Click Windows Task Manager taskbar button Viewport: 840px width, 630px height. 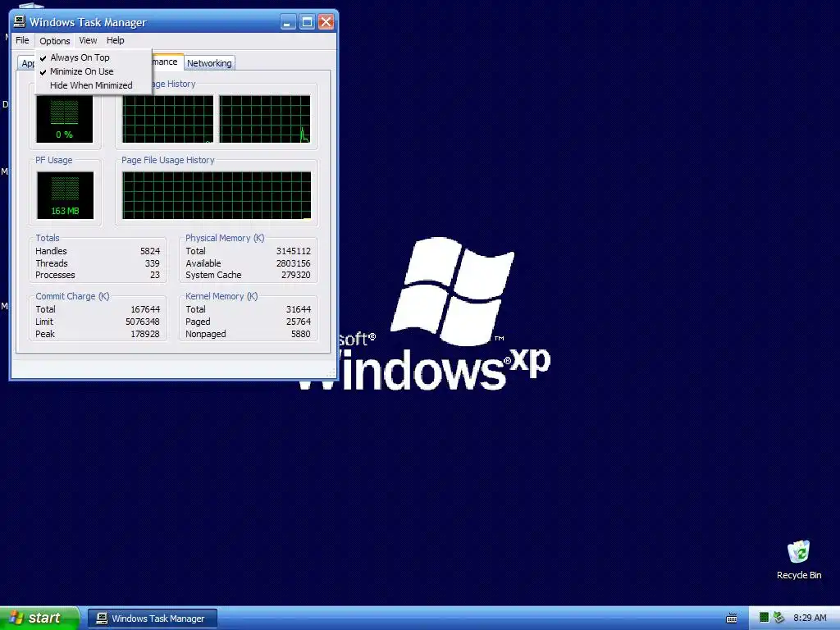click(152, 619)
